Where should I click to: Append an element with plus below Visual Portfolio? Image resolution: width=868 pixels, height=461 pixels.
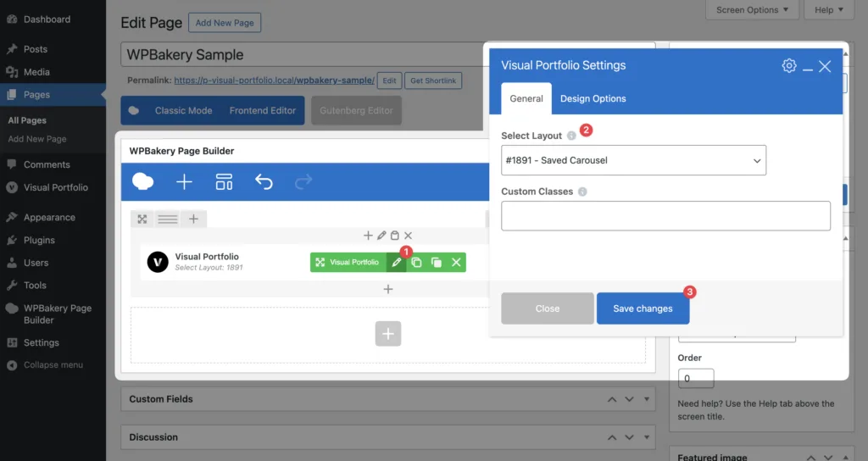tap(388, 289)
